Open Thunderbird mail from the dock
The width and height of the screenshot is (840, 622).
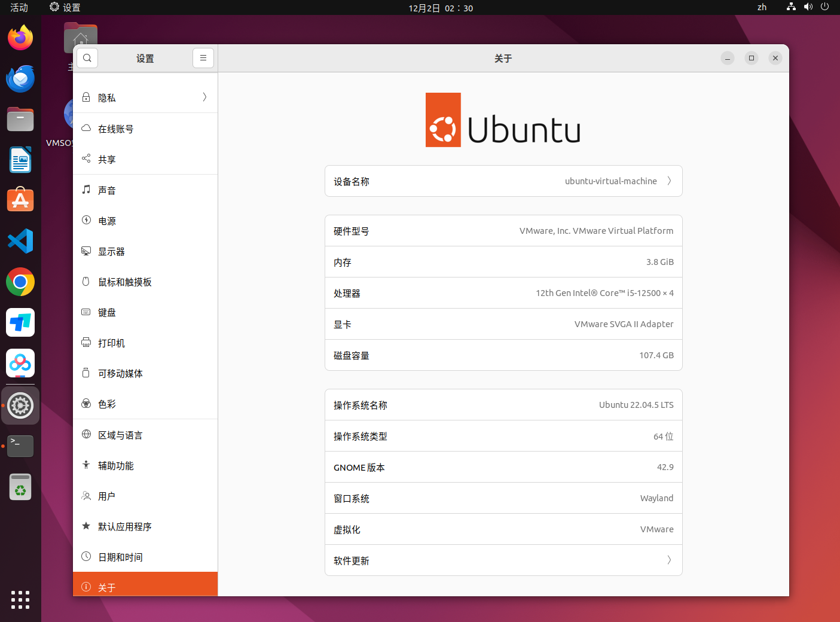[x=20, y=79]
